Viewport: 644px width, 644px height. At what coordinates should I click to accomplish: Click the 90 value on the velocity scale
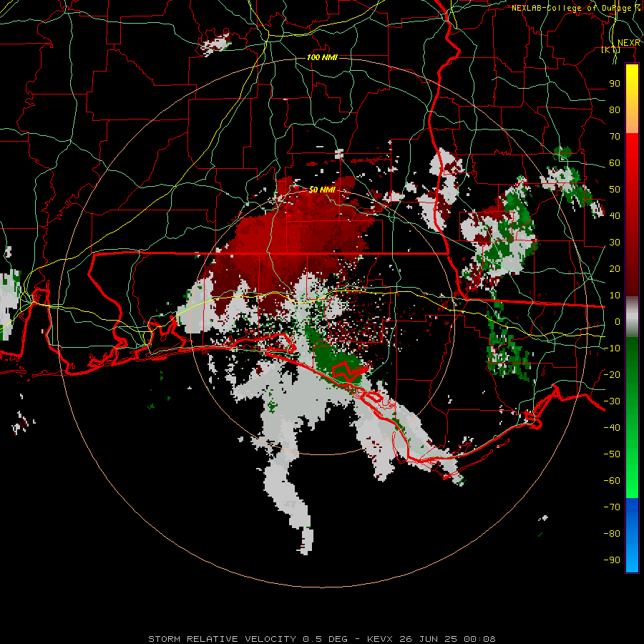tap(615, 84)
